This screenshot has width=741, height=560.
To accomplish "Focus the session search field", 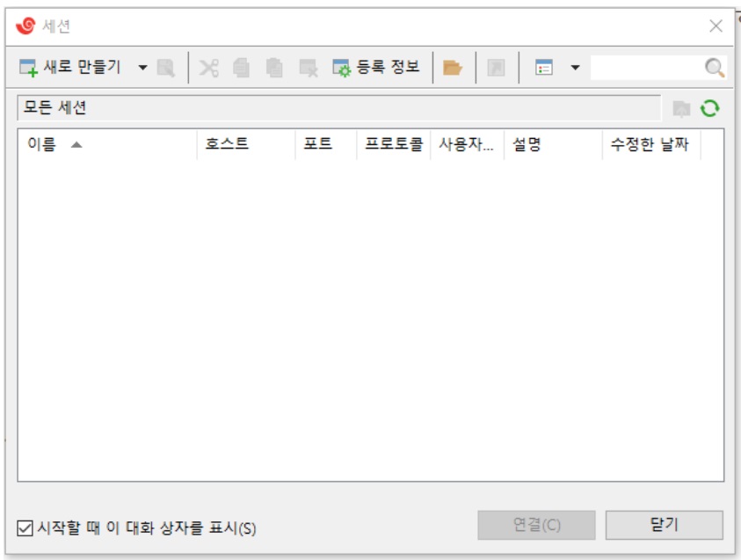I will pos(647,68).
